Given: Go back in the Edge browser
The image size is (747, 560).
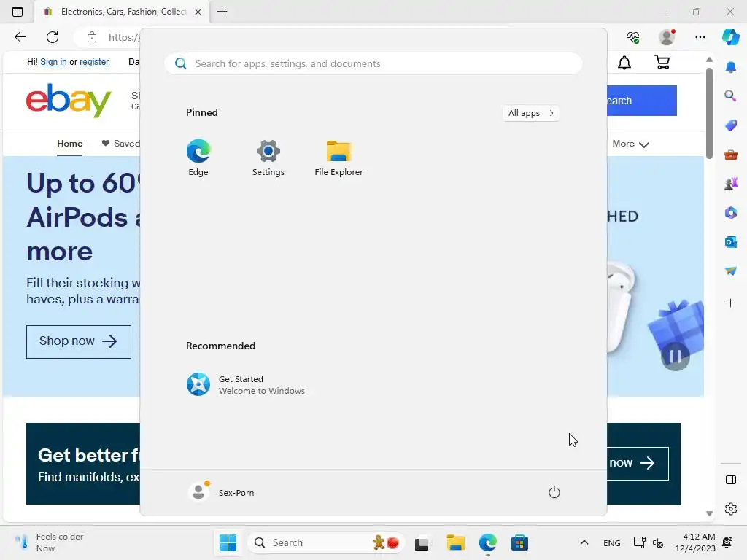Looking at the screenshot, I should [x=20, y=37].
